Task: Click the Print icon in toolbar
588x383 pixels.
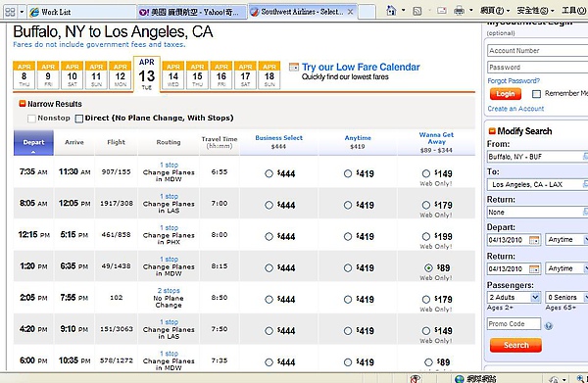Action: 459,11
